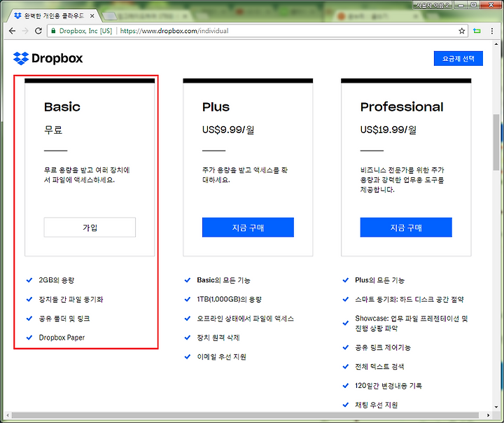Viewport: 504px width, 423px height.
Task: Click the 공유 링크 제어기능 text
Action: tap(383, 347)
